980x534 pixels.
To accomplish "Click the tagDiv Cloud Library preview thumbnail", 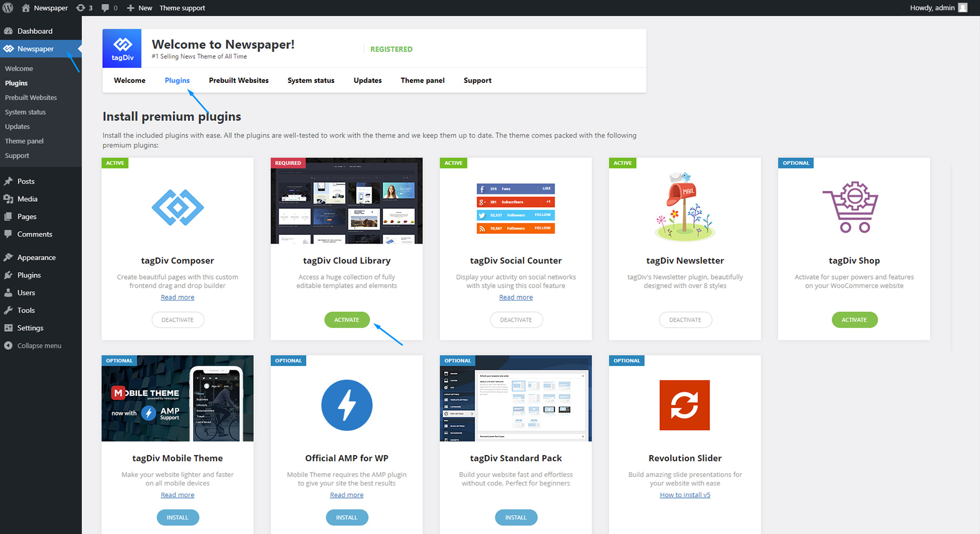I will pos(347,201).
